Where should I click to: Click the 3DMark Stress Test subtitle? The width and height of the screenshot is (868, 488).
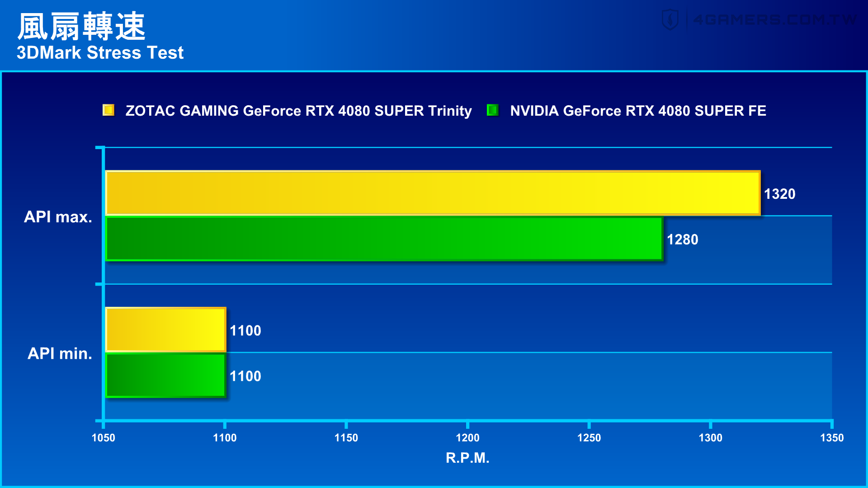click(100, 53)
